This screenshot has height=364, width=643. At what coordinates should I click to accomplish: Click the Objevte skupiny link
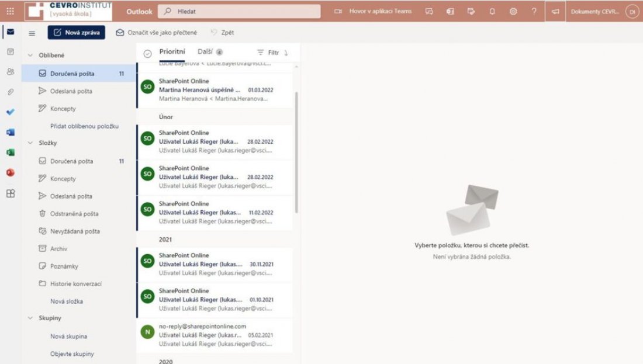click(x=72, y=353)
